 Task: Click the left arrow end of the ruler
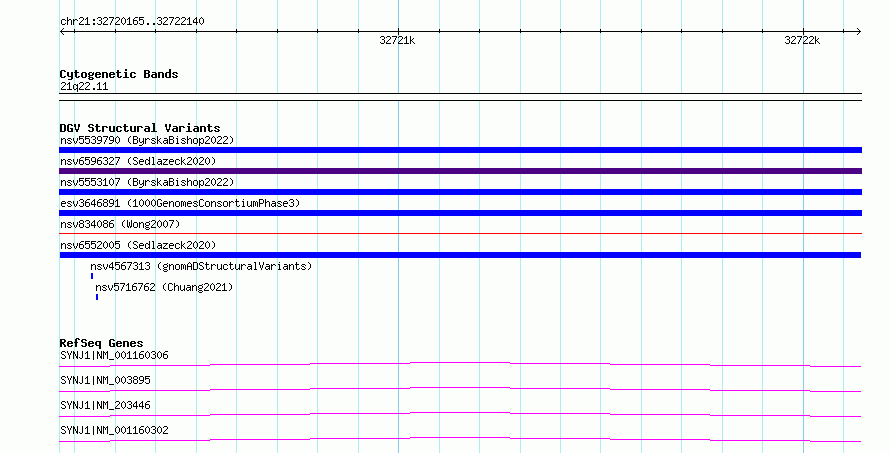pos(62,32)
